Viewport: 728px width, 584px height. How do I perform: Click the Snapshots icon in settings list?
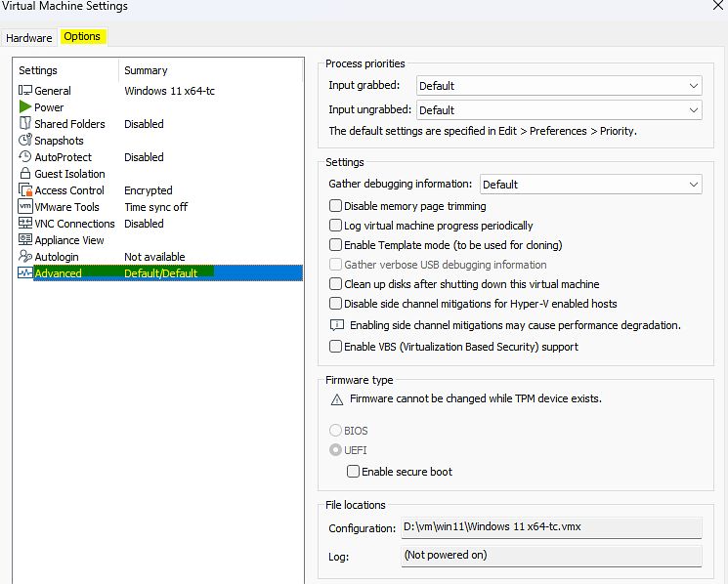25,141
